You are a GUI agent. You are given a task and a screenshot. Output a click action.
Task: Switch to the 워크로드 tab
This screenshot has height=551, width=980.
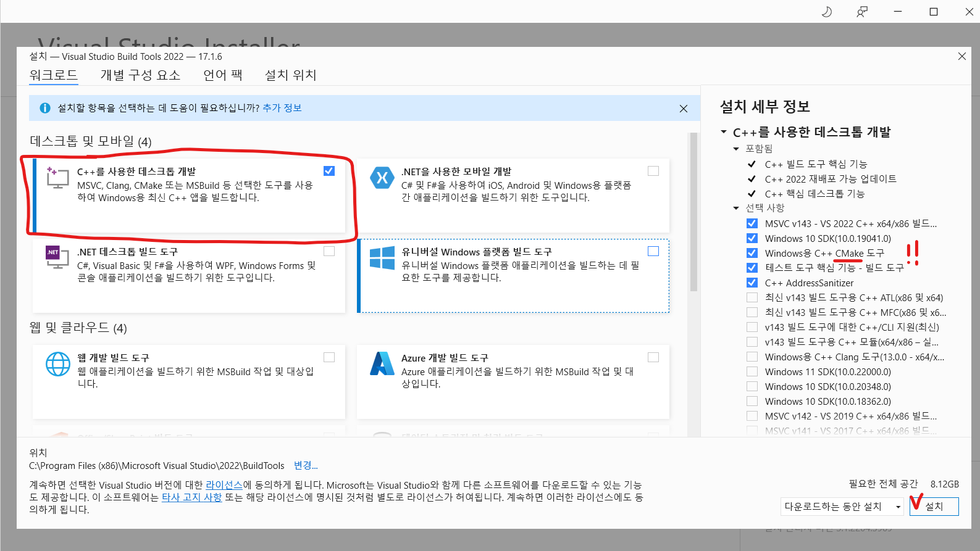click(x=54, y=75)
